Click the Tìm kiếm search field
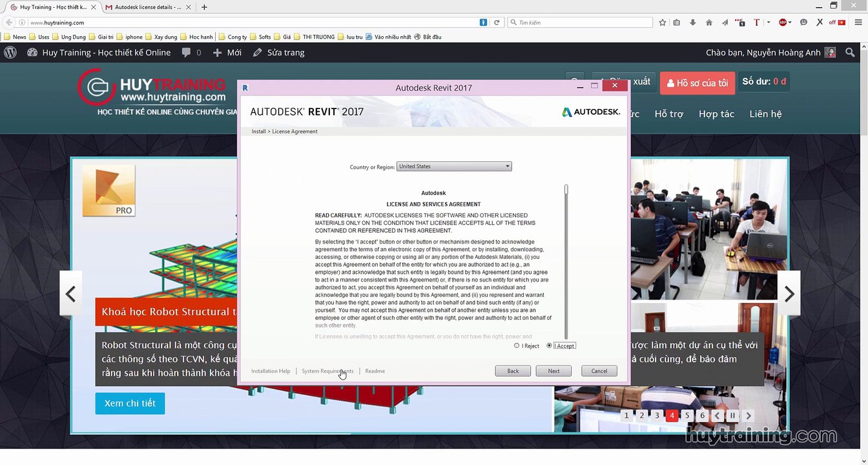The width and height of the screenshot is (868, 465). (580, 22)
